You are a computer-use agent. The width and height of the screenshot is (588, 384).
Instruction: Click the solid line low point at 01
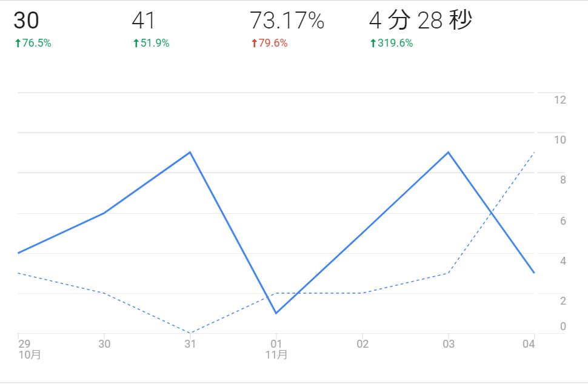(x=276, y=313)
